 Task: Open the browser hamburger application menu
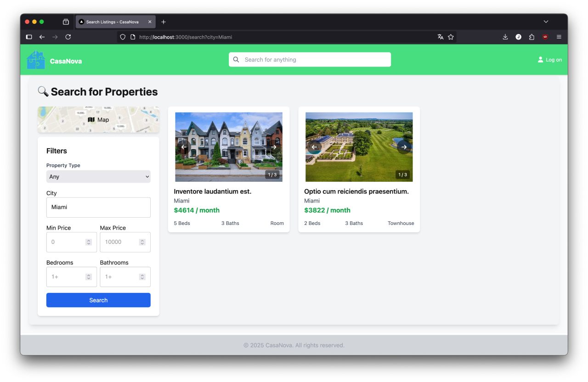pos(559,37)
